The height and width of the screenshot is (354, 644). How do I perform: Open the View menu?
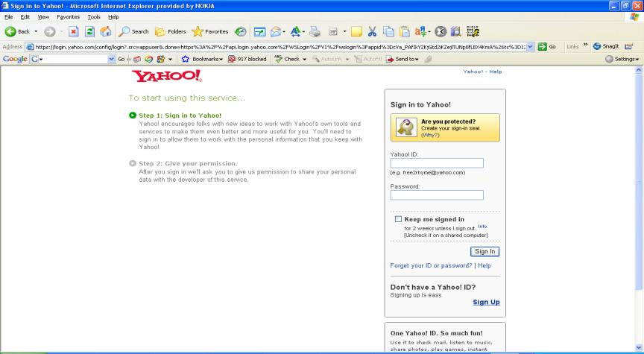[43, 17]
